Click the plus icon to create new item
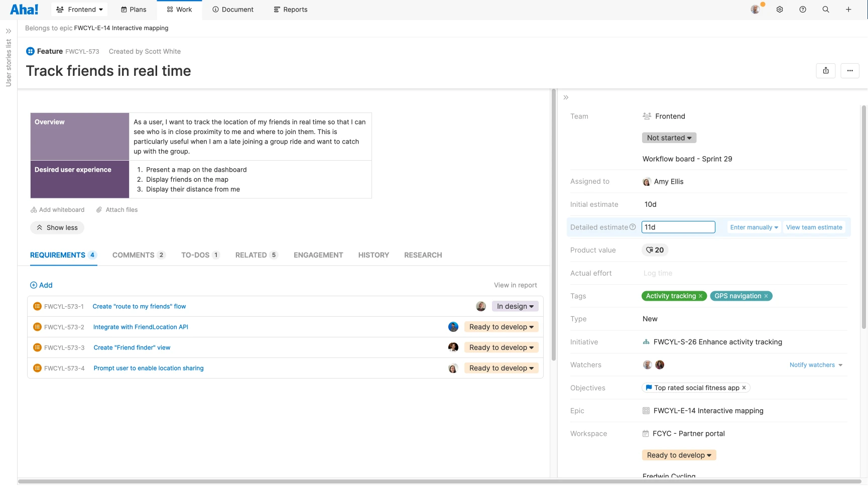The width and height of the screenshot is (868, 490). [848, 9]
